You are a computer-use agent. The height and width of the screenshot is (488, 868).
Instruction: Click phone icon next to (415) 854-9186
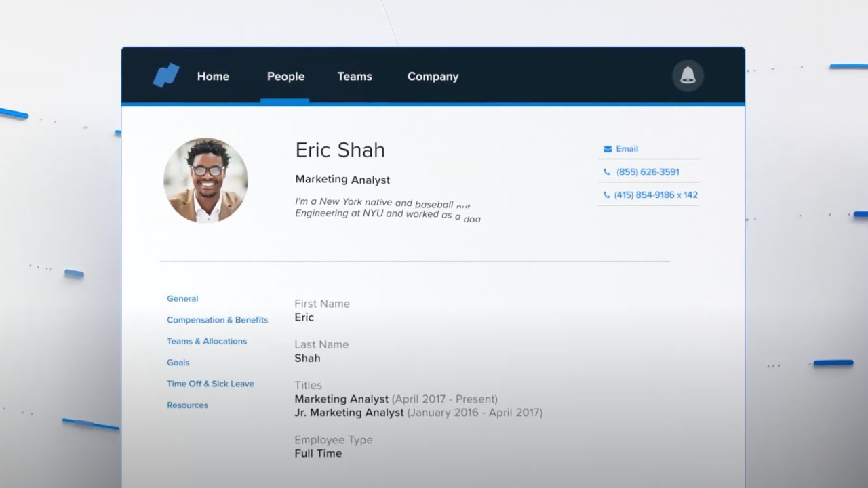(607, 195)
